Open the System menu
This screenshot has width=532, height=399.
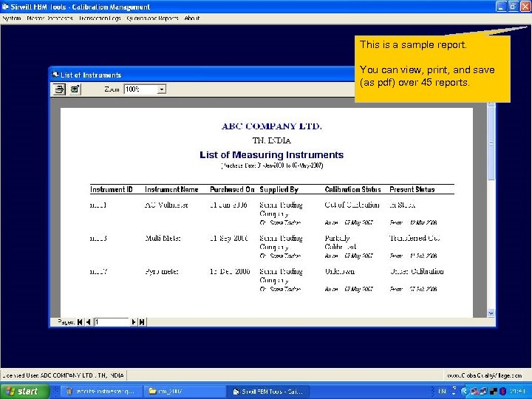click(x=12, y=18)
